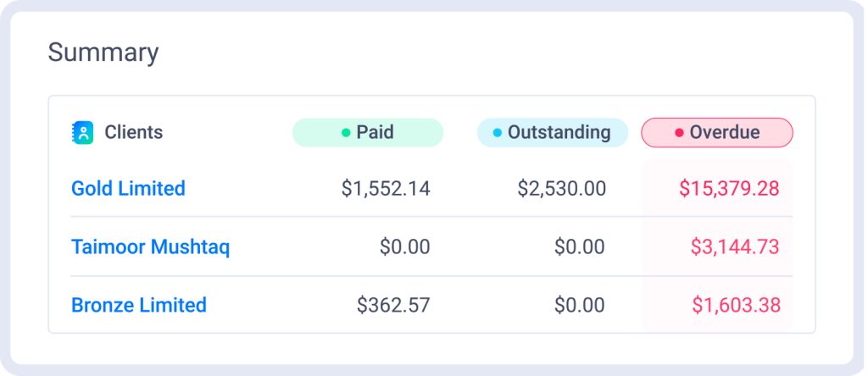Open the Bronze Limited client link

[x=139, y=305]
